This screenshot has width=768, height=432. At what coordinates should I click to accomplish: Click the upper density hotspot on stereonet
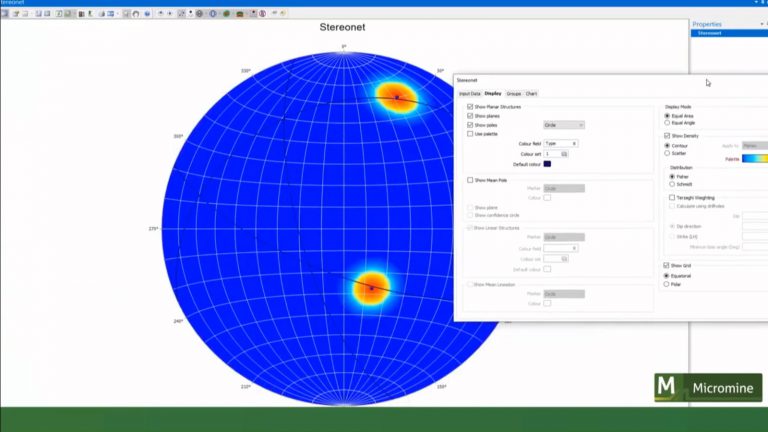pyautogui.click(x=397, y=97)
